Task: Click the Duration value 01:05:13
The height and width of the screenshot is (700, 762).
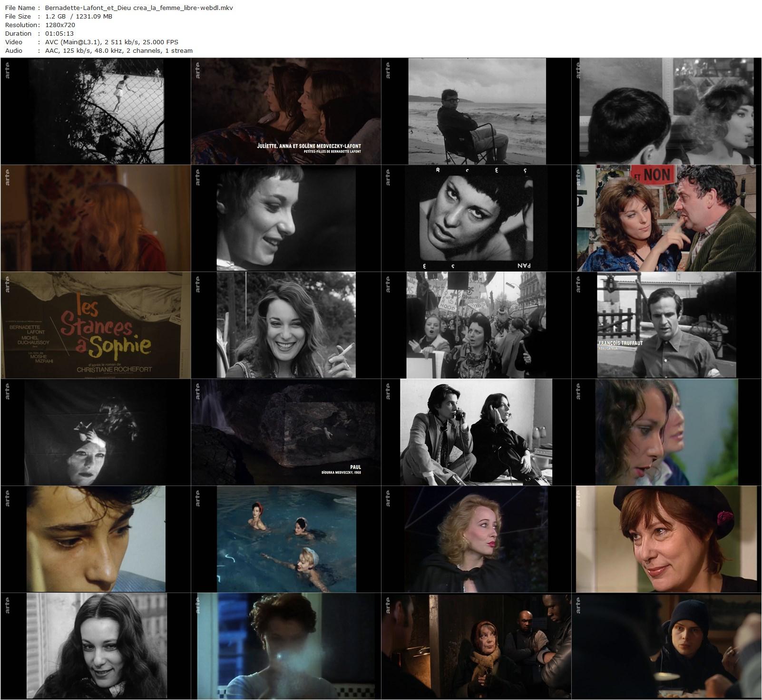Action: coord(59,33)
